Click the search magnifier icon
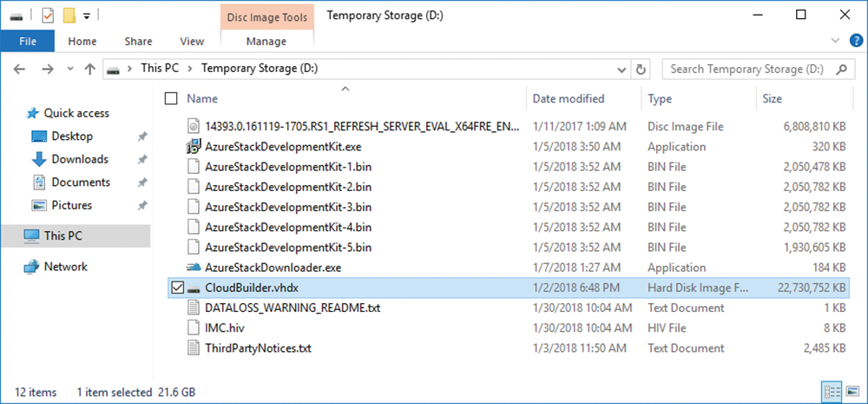 tap(842, 70)
